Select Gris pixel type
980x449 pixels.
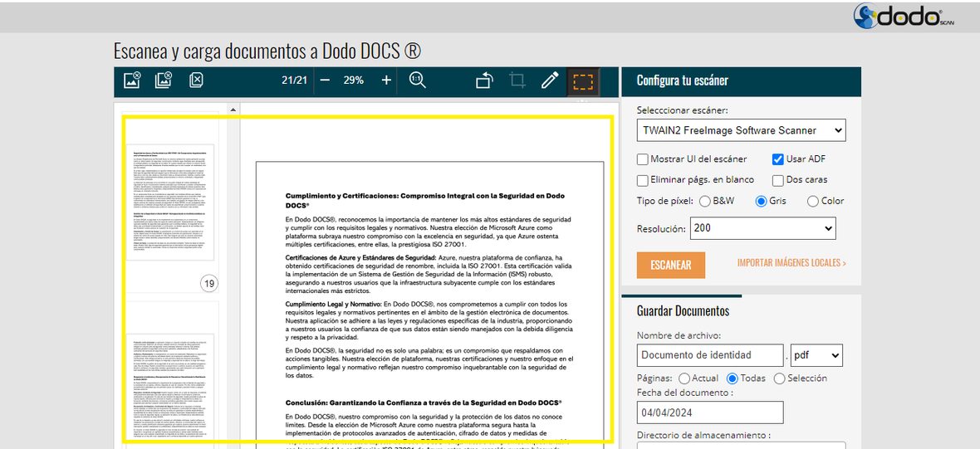pos(762,201)
